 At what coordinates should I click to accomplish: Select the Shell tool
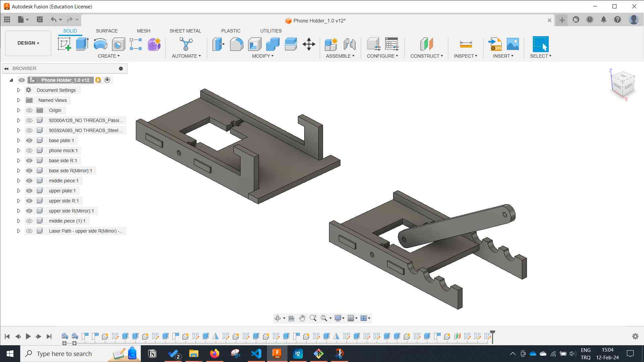pyautogui.click(x=255, y=44)
